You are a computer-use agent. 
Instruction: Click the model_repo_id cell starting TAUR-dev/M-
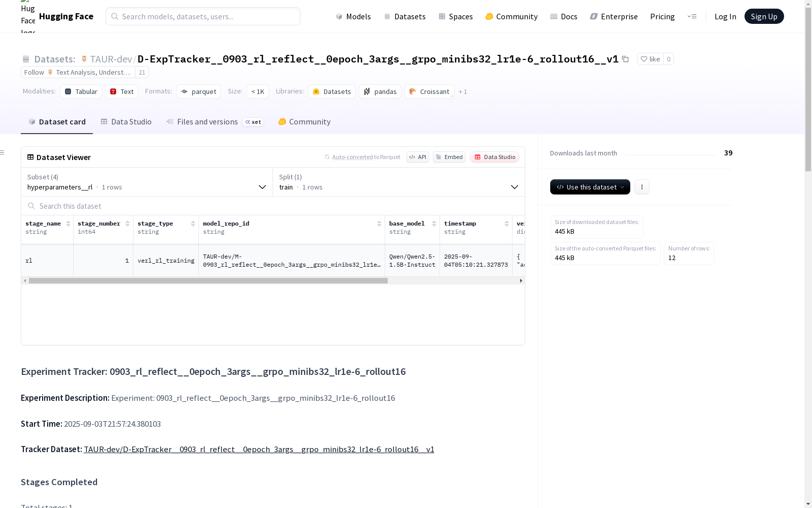point(292,261)
